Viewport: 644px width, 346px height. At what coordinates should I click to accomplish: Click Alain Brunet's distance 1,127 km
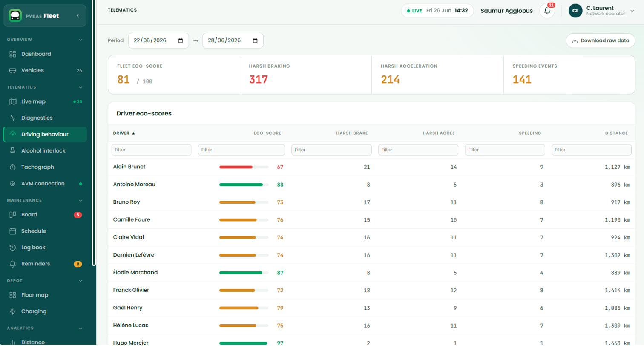tap(617, 167)
